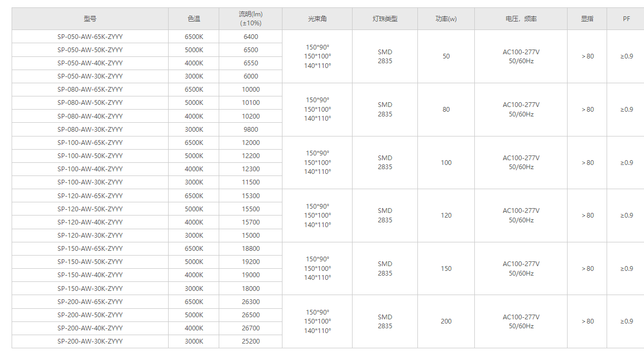This screenshot has height=352, width=644.
Task: Click the 功率(w) column header
Action: (x=446, y=19)
